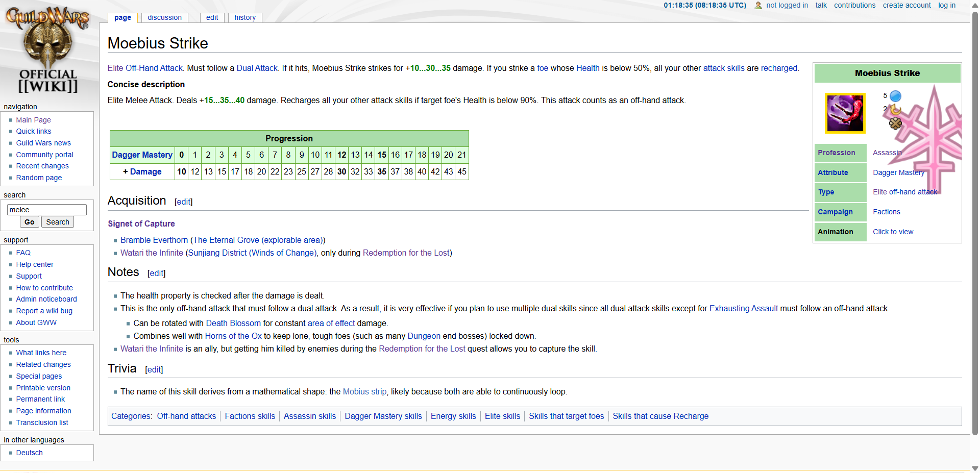Click Damage link in Progression table
980x473 pixels.
coord(145,171)
